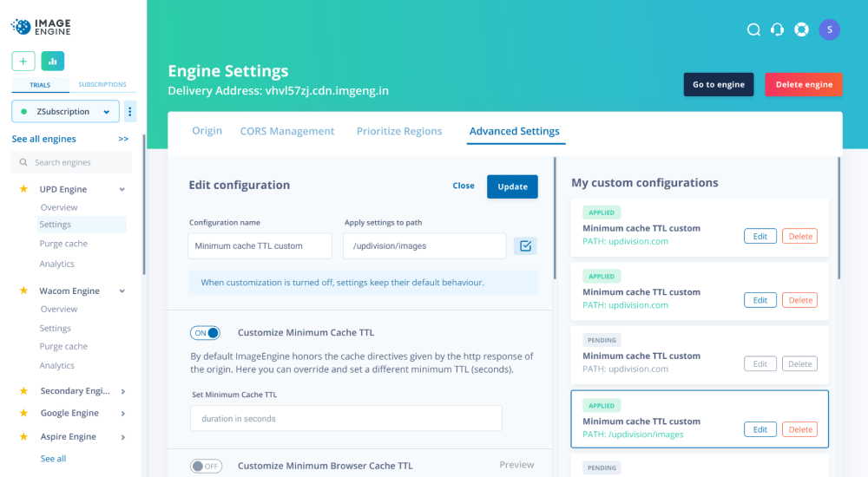
Task: Open Purge cache under Wacom Engine
Action: [63, 346]
